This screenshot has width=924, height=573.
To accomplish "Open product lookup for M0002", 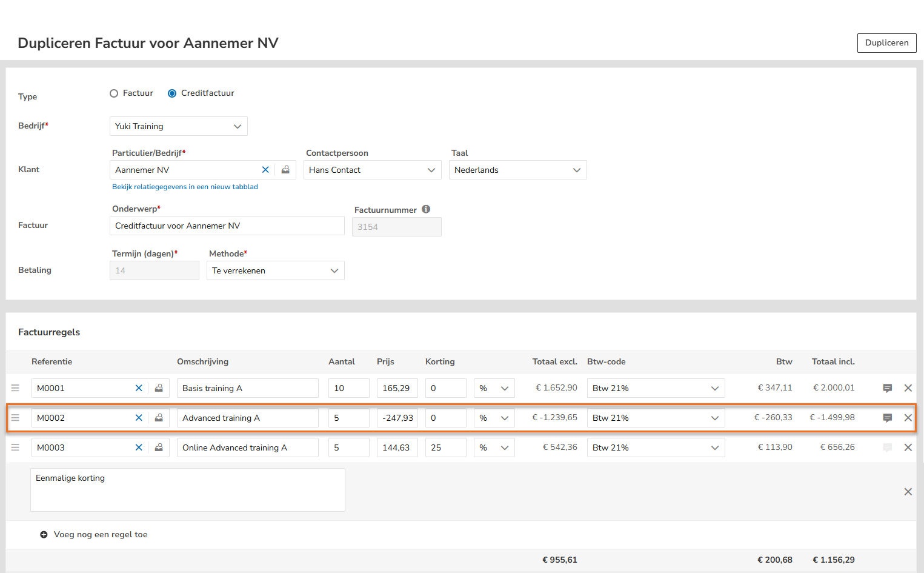I will click(x=159, y=418).
